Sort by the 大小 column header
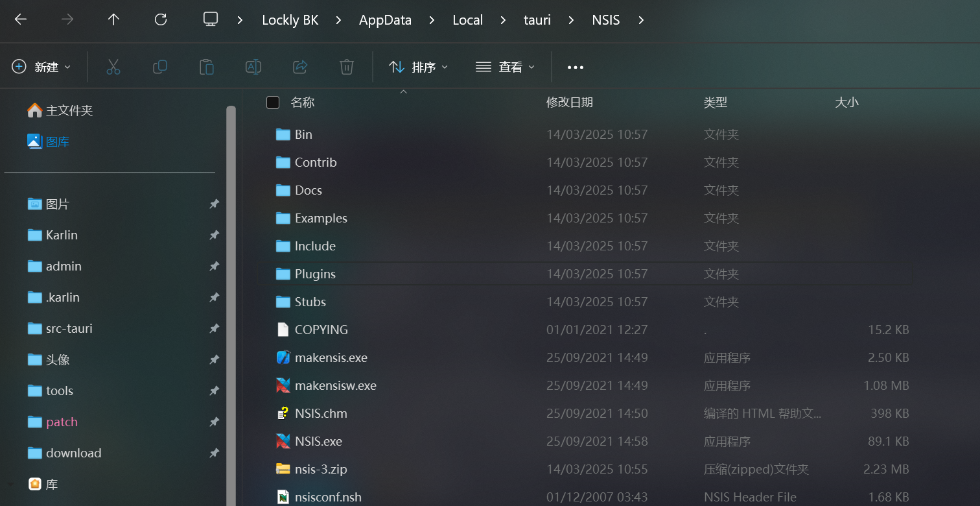This screenshot has height=506, width=980. point(847,102)
